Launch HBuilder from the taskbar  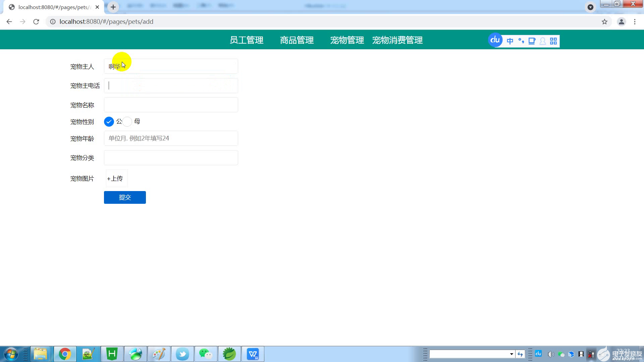112,354
